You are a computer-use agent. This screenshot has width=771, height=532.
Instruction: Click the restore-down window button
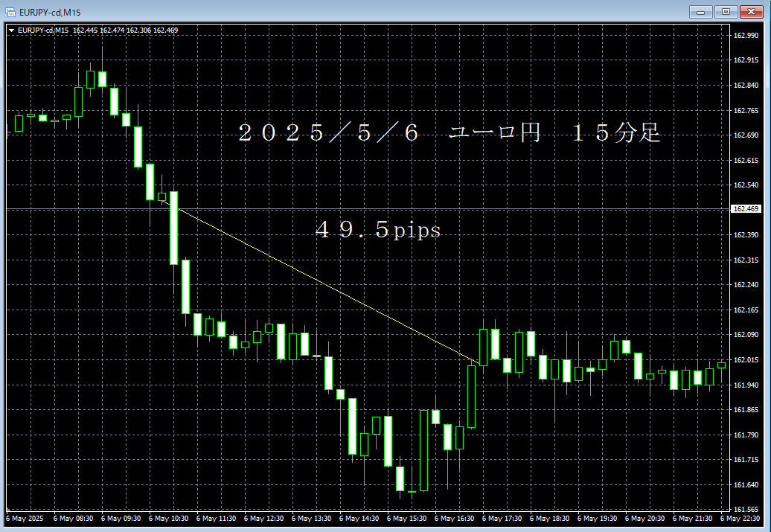pyautogui.click(x=724, y=11)
